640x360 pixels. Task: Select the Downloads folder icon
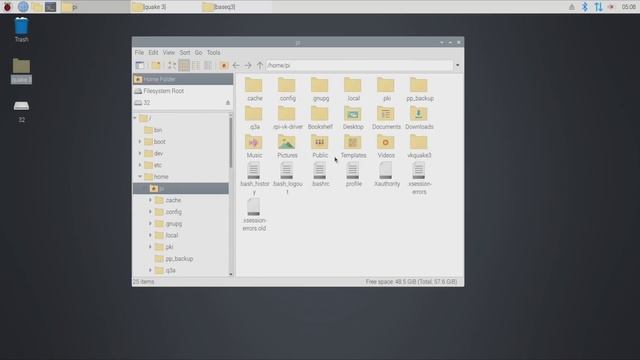419,118
